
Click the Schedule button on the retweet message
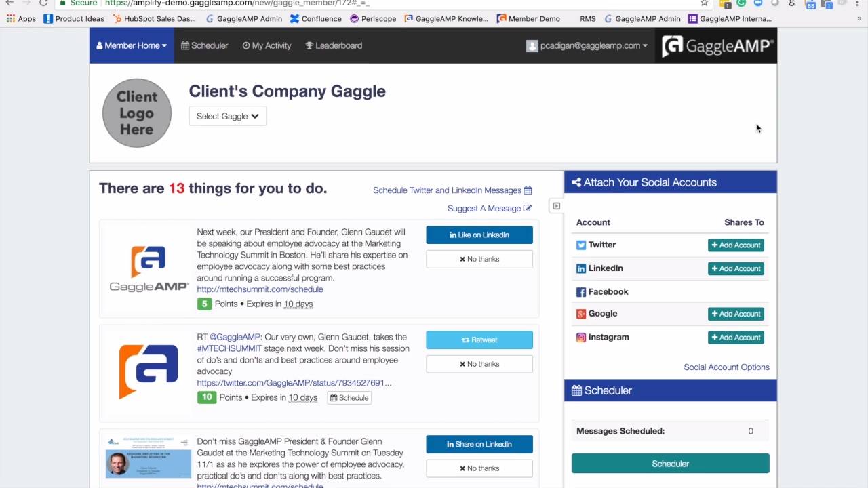coord(349,398)
